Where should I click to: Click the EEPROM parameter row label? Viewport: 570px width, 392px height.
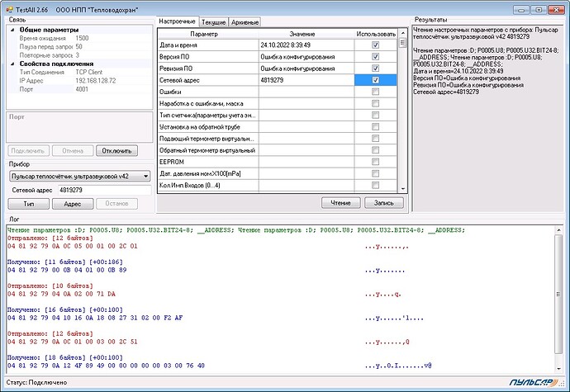pyautogui.click(x=172, y=162)
